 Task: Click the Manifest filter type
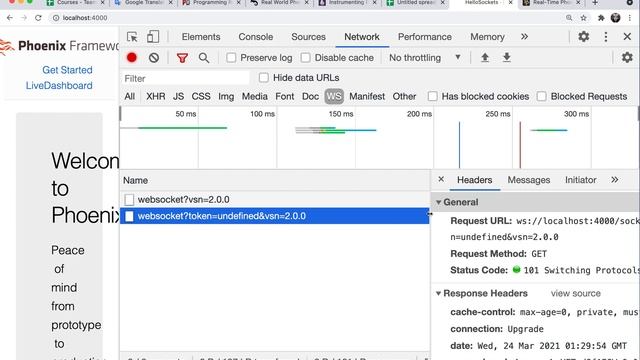(367, 96)
